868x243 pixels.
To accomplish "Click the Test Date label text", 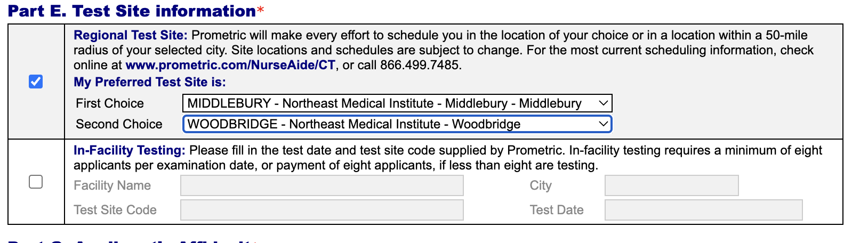I will pyautogui.click(x=556, y=210).
